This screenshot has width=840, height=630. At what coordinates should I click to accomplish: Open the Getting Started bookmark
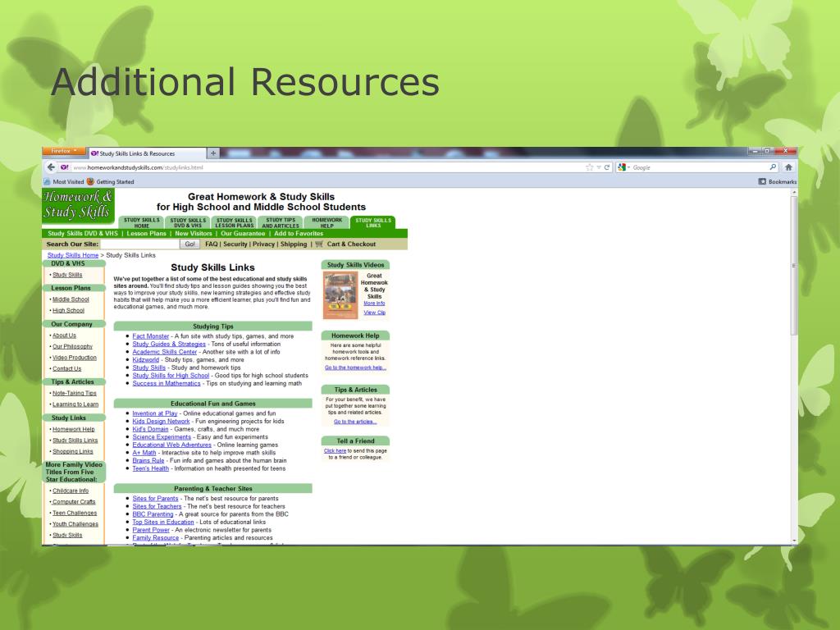(x=111, y=181)
